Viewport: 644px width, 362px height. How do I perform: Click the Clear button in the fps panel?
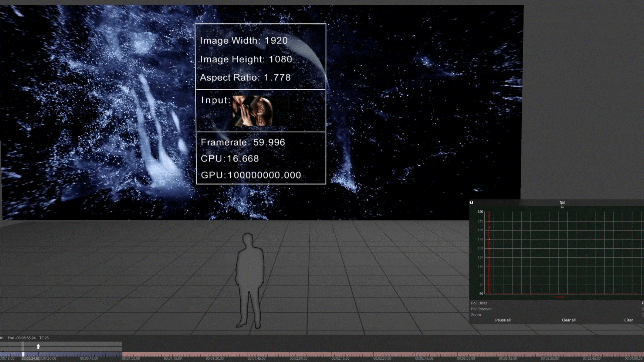pos(628,320)
